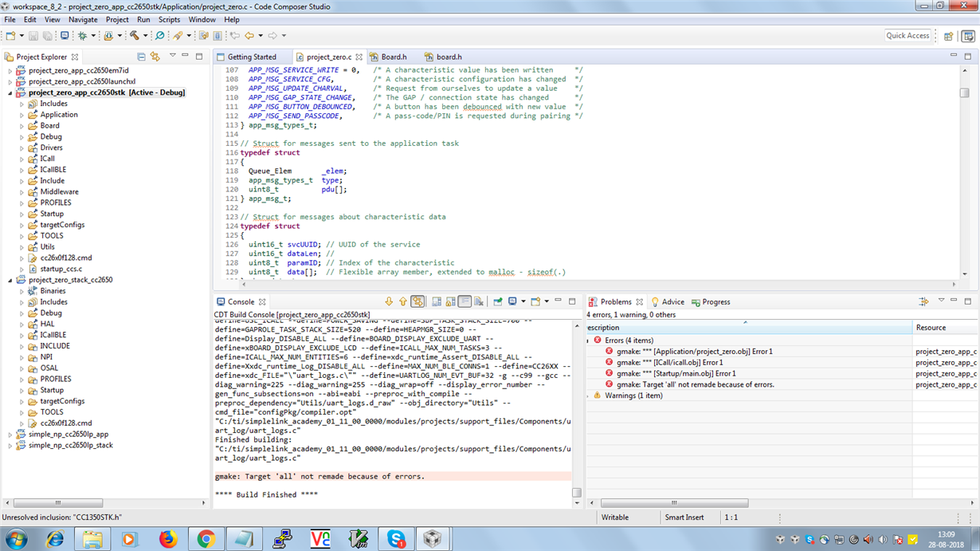
Task: Toggle Show Error Lines Only in Console
Action: 417,302
